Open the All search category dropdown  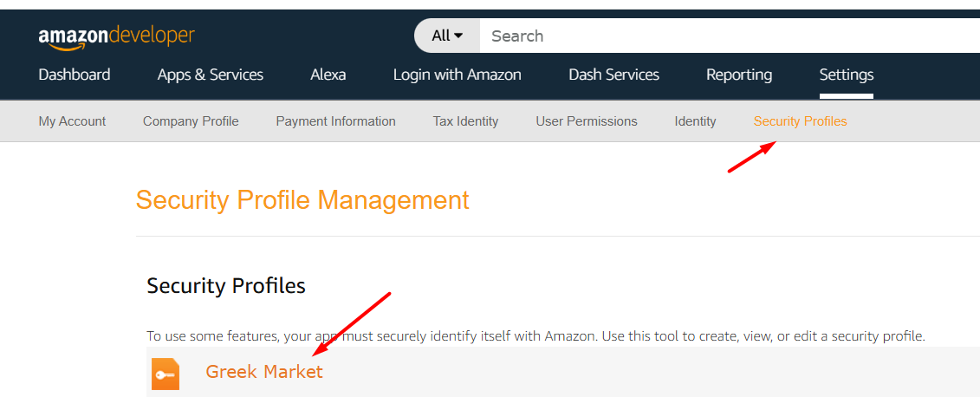(447, 36)
